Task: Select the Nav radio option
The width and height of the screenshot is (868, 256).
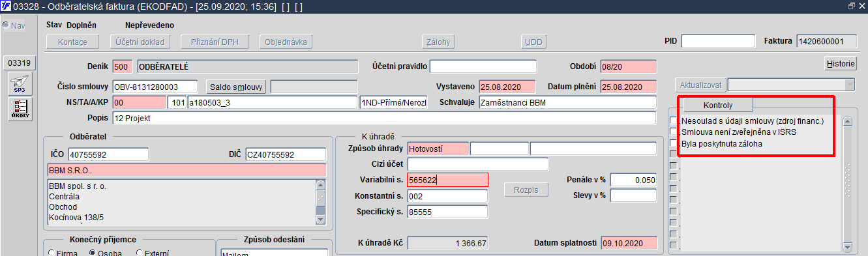Action: coord(6,25)
